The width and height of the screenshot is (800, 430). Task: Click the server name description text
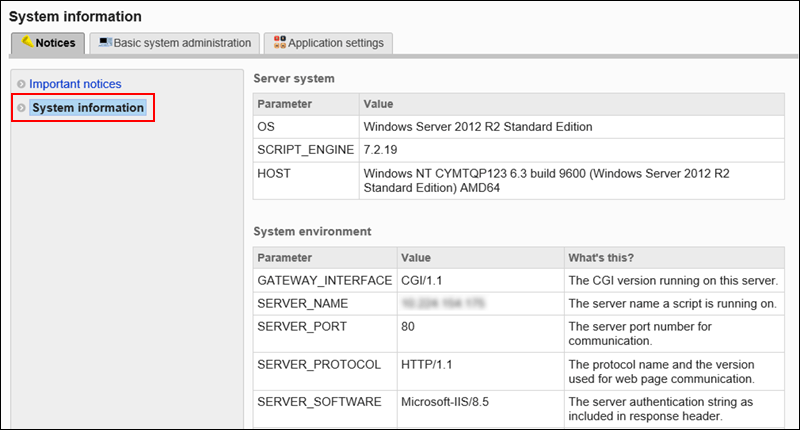[x=672, y=303]
